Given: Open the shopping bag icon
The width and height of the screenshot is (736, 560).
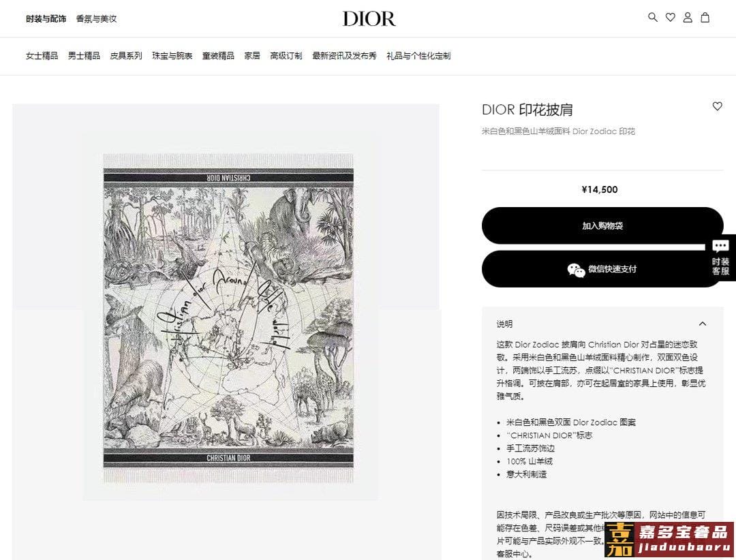Looking at the screenshot, I should (705, 17).
